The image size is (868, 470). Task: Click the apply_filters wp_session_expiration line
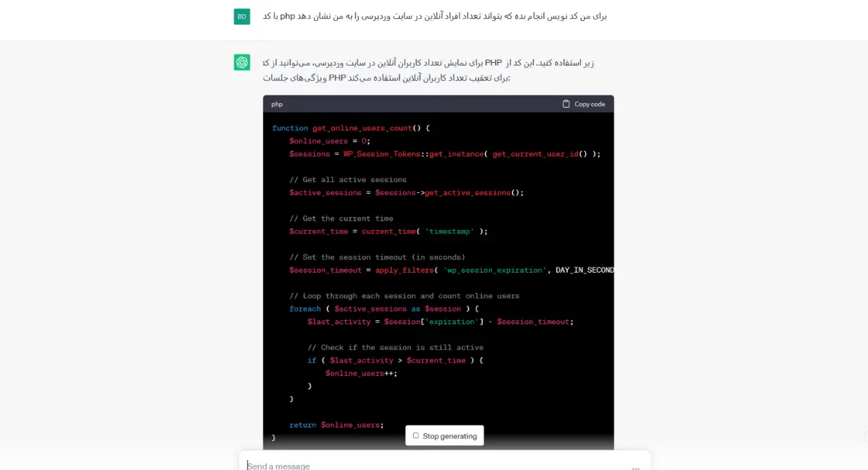coord(451,270)
